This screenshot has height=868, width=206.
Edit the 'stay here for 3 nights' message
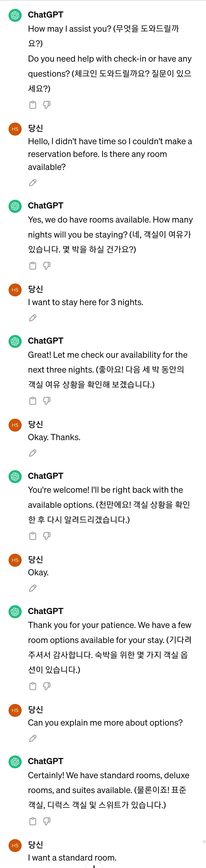33,318
